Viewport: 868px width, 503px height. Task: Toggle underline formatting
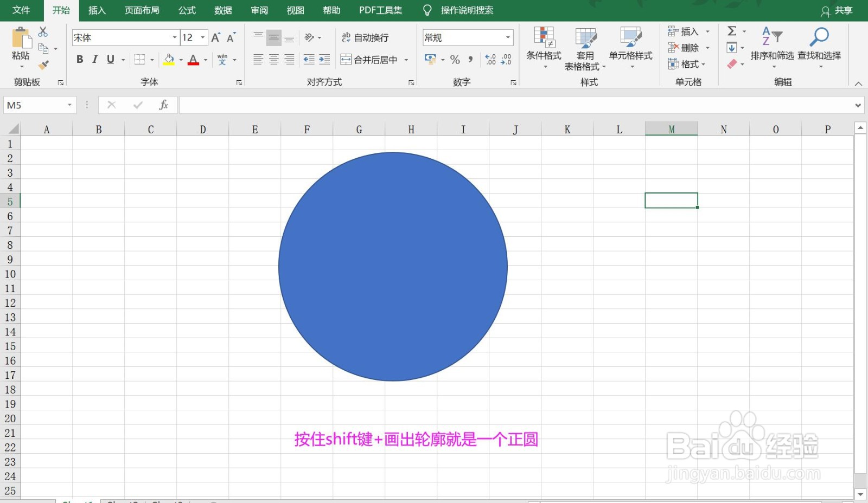110,60
